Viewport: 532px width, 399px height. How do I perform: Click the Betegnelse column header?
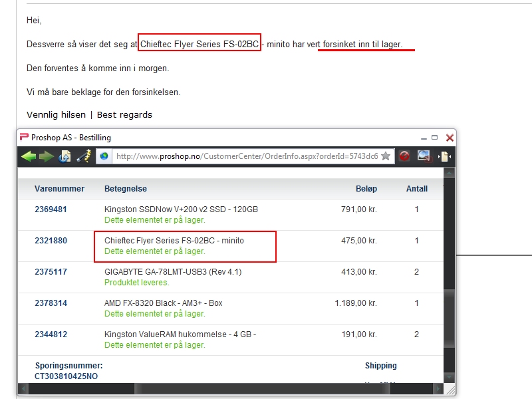[126, 189]
